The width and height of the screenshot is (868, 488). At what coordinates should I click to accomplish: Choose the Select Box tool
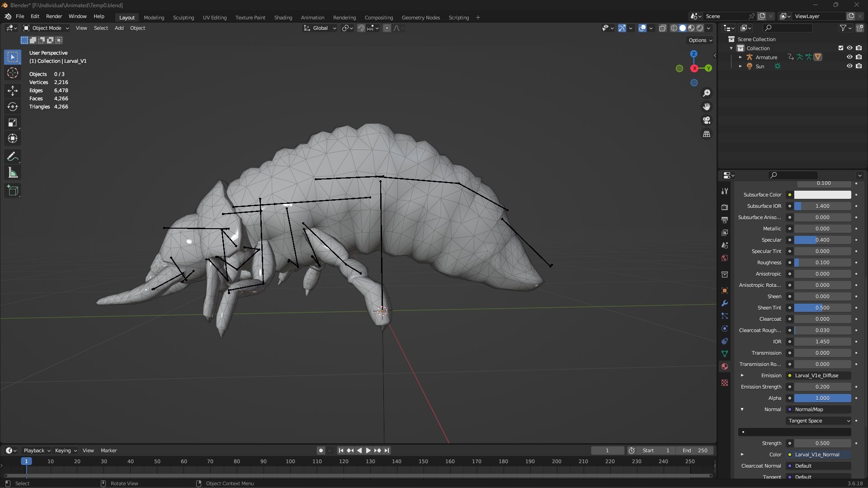13,57
